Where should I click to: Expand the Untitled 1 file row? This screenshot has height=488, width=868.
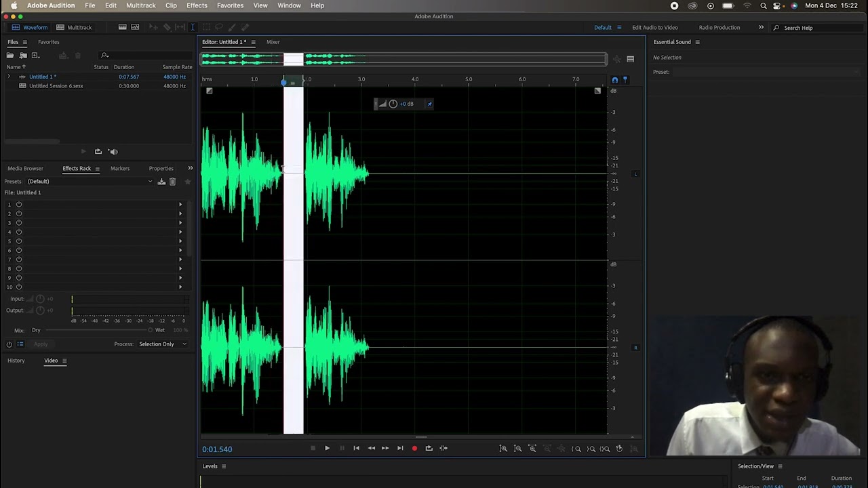coord(9,77)
